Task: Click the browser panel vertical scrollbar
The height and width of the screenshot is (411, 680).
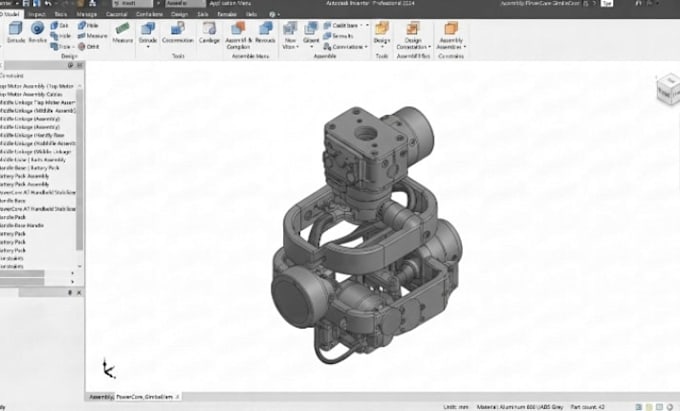Action: (x=79, y=169)
